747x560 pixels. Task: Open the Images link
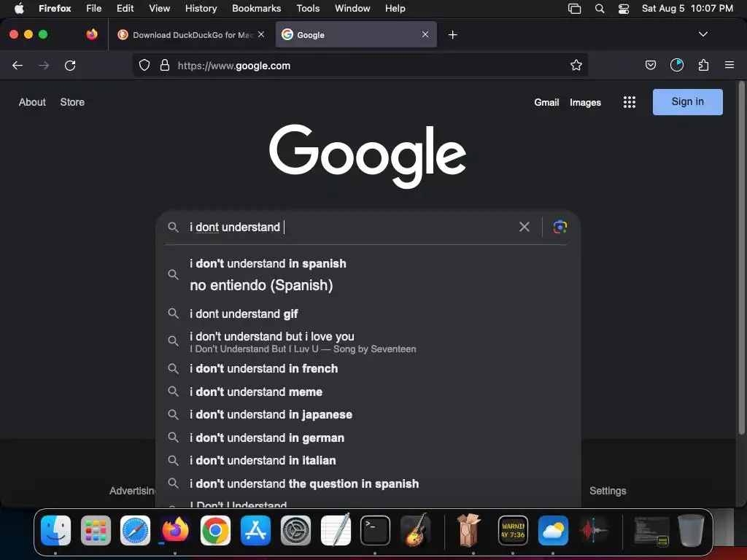[585, 102]
